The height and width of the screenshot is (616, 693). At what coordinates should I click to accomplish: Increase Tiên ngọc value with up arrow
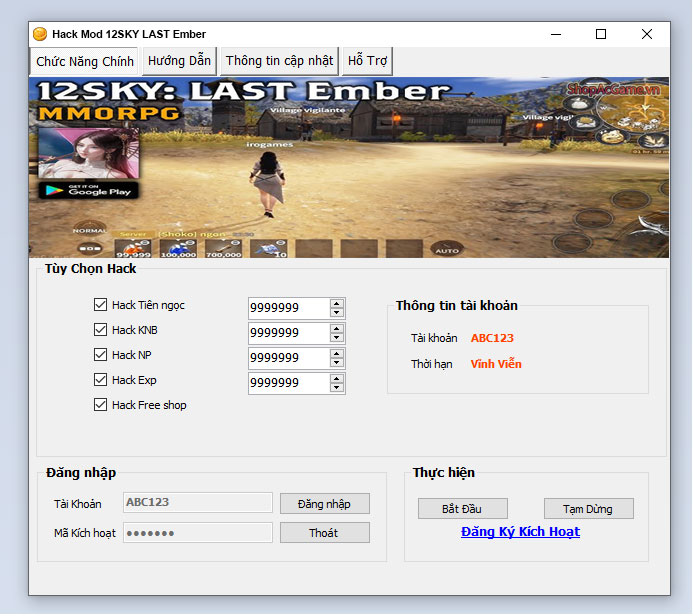337,304
